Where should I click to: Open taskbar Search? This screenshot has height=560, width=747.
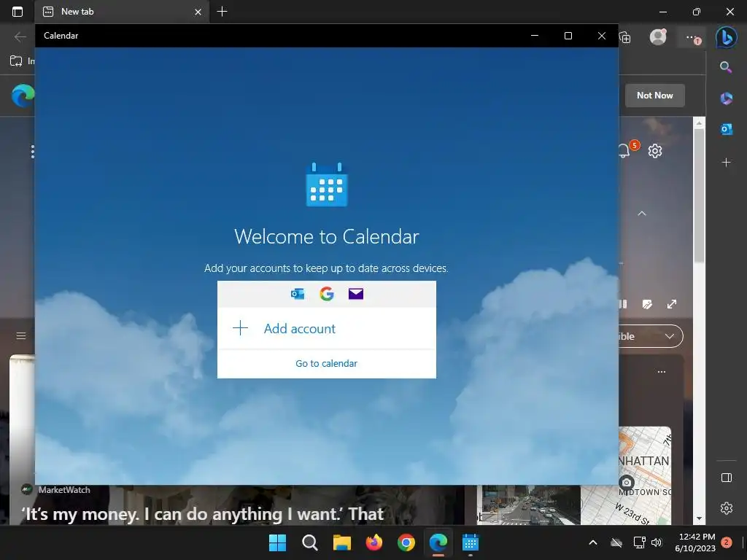pyautogui.click(x=309, y=542)
